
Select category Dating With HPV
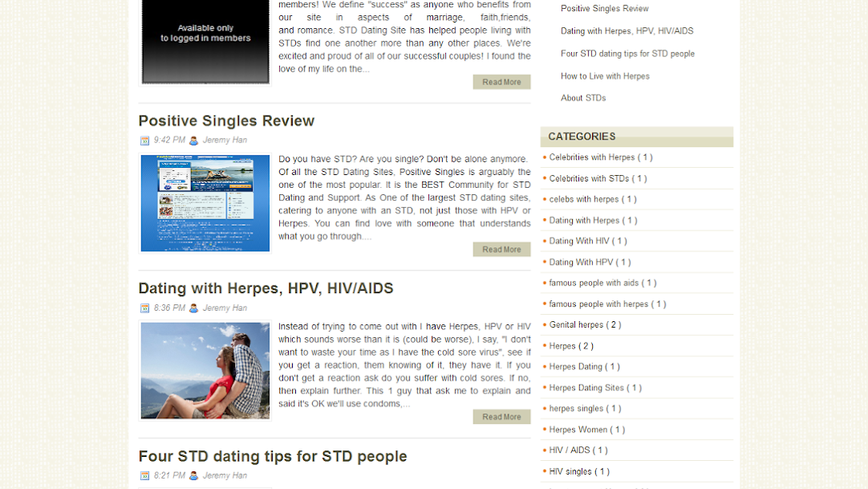[582, 262]
